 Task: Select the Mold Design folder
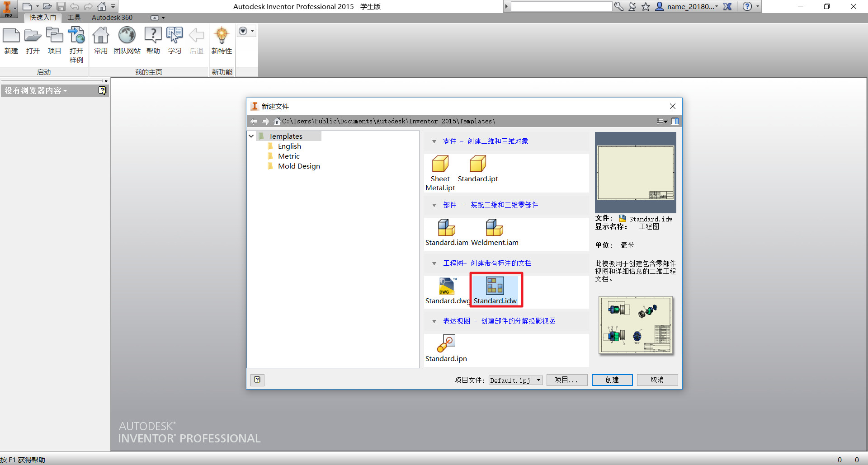click(x=299, y=166)
